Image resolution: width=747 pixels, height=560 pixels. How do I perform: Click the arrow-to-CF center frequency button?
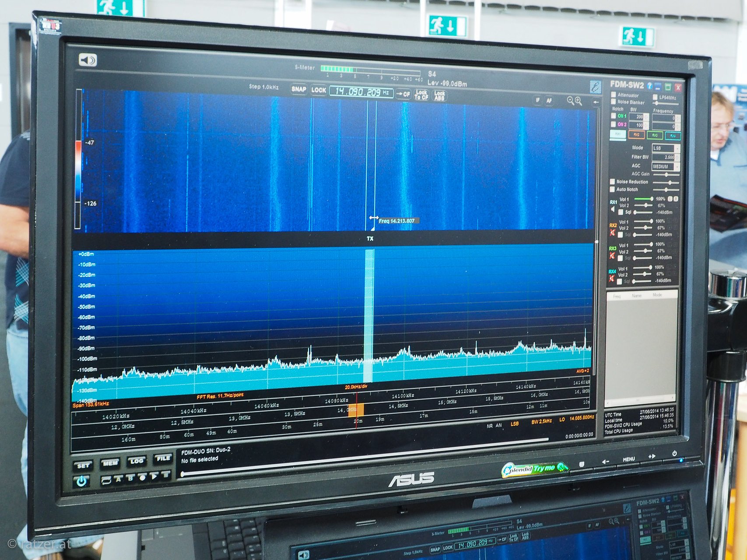pos(403,94)
